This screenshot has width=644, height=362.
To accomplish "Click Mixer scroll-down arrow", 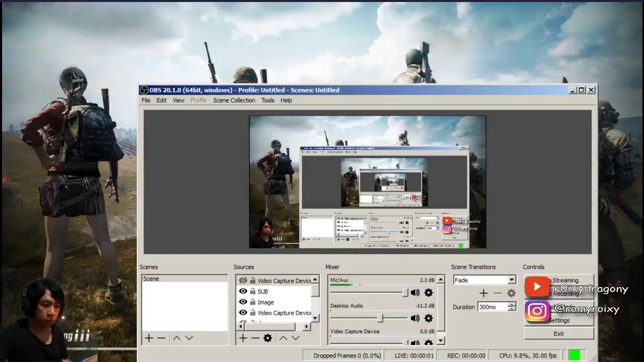I will [441, 341].
